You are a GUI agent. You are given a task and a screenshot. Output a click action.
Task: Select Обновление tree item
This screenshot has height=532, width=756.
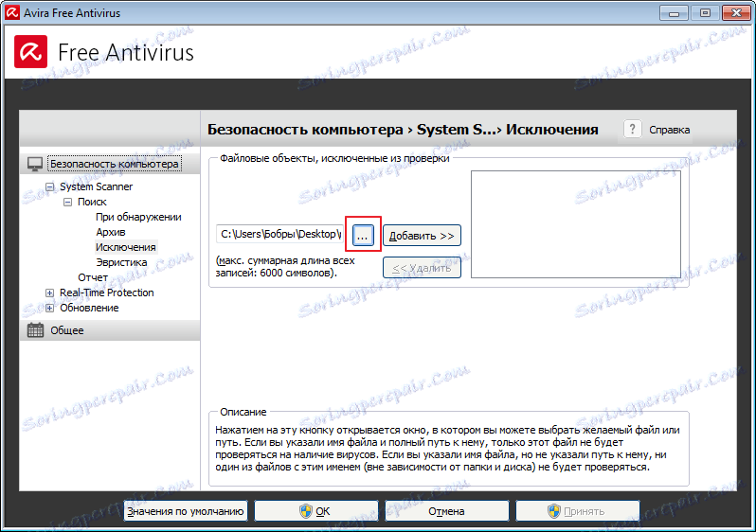click(89, 308)
